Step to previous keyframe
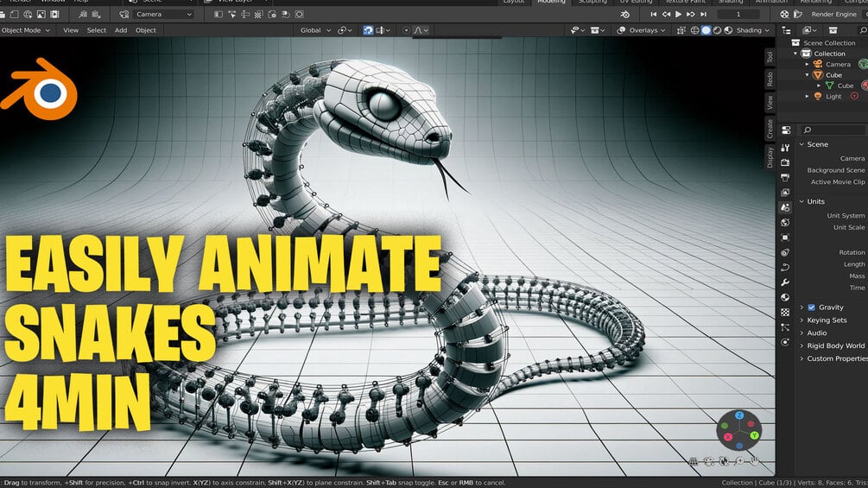The image size is (868, 488). point(666,15)
